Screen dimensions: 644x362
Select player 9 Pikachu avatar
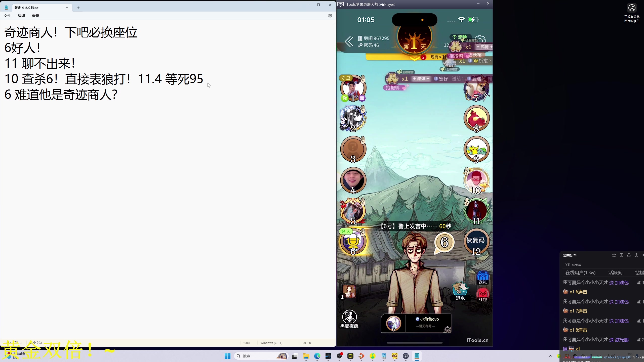click(x=476, y=149)
